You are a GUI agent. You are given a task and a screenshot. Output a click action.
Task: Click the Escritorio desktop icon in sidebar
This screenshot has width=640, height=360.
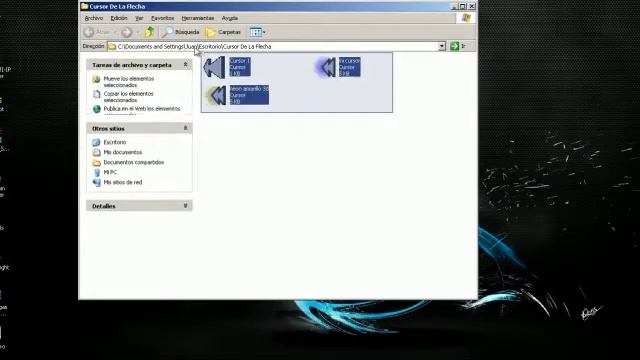96,142
